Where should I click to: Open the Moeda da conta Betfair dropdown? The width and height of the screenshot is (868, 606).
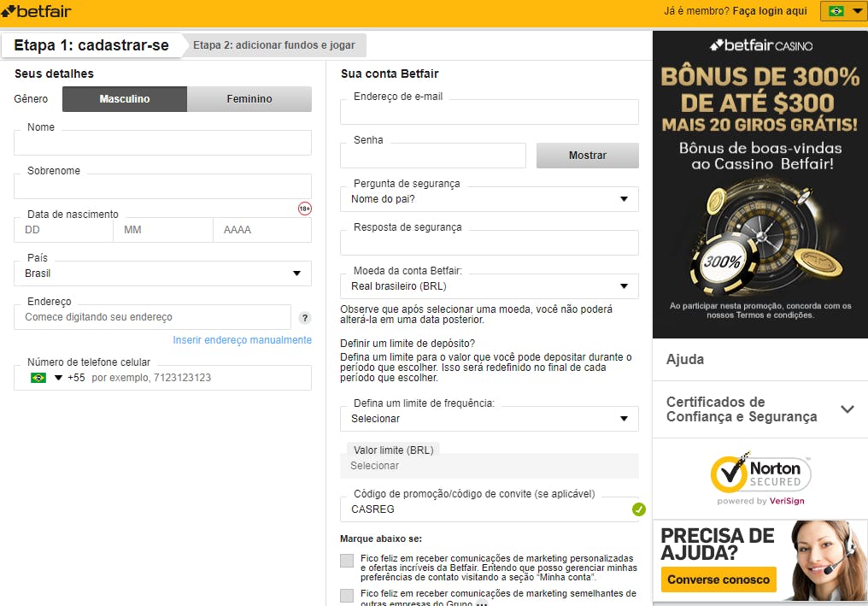point(489,286)
